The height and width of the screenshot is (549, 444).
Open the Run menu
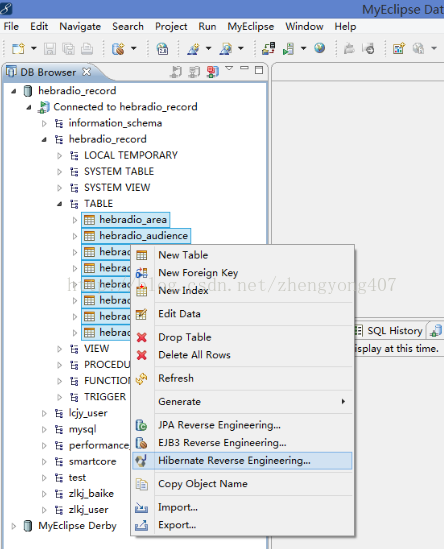(x=207, y=27)
